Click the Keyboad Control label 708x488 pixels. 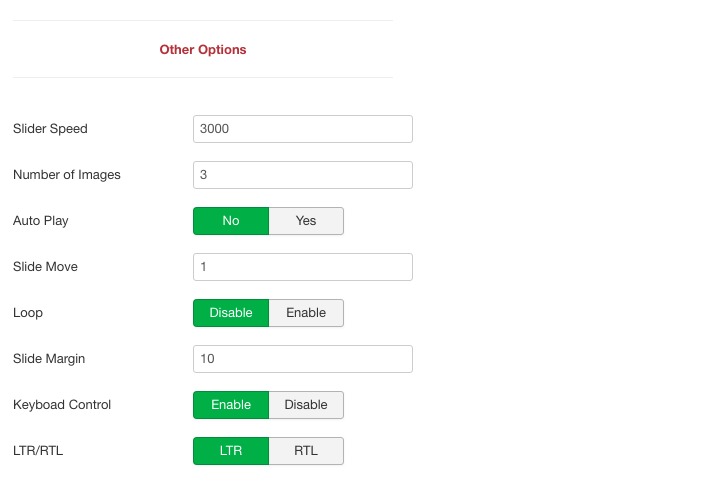[62, 405]
